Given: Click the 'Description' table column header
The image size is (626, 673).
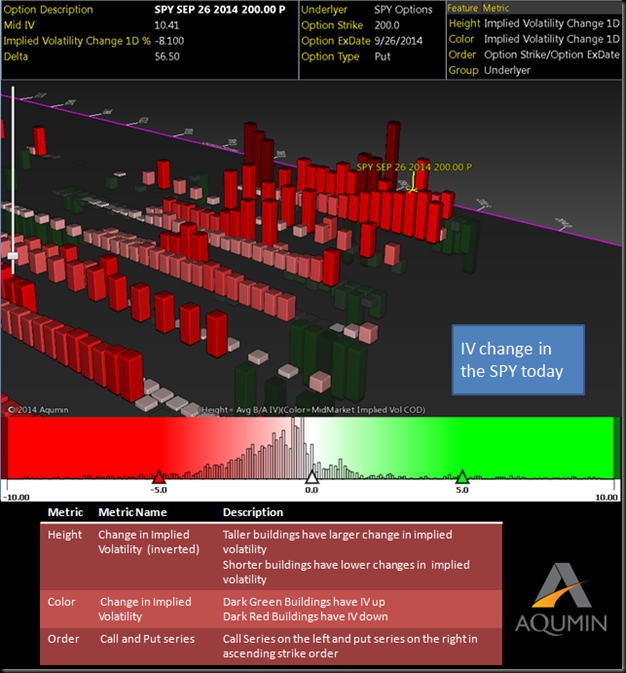Looking at the screenshot, I should 253,512.
